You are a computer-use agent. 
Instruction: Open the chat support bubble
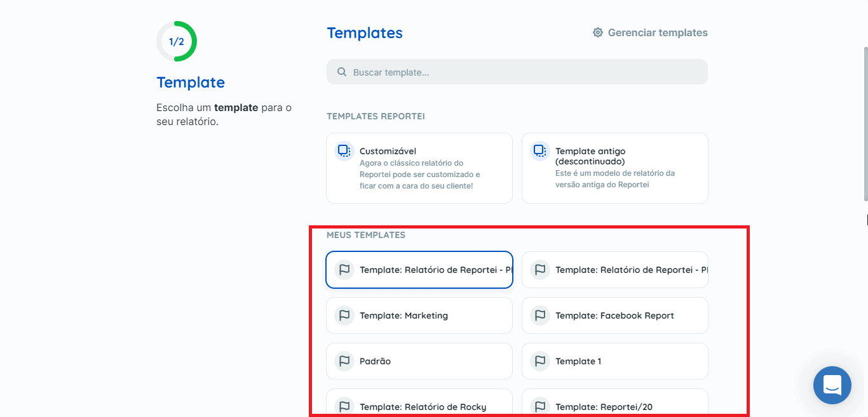(x=832, y=385)
